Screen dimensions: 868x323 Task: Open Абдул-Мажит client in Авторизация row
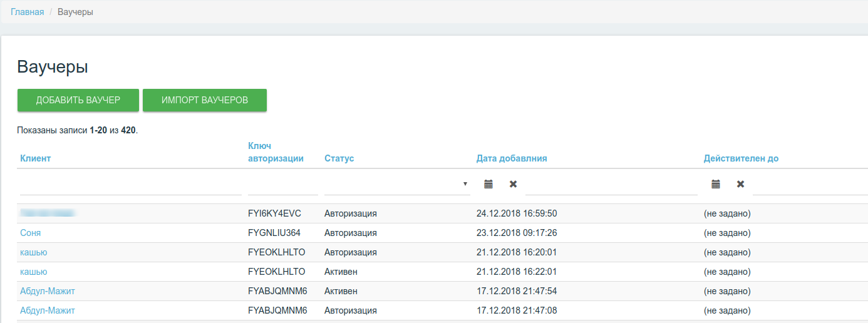pyautogui.click(x=48, y=310)
